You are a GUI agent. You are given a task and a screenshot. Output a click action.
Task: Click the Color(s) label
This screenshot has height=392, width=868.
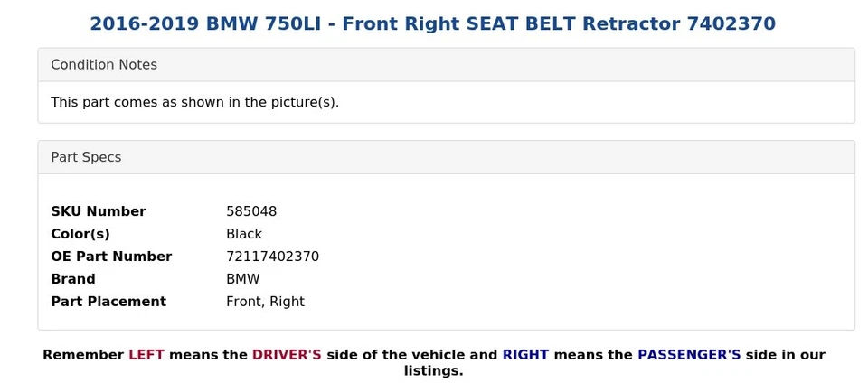[80, 234]
